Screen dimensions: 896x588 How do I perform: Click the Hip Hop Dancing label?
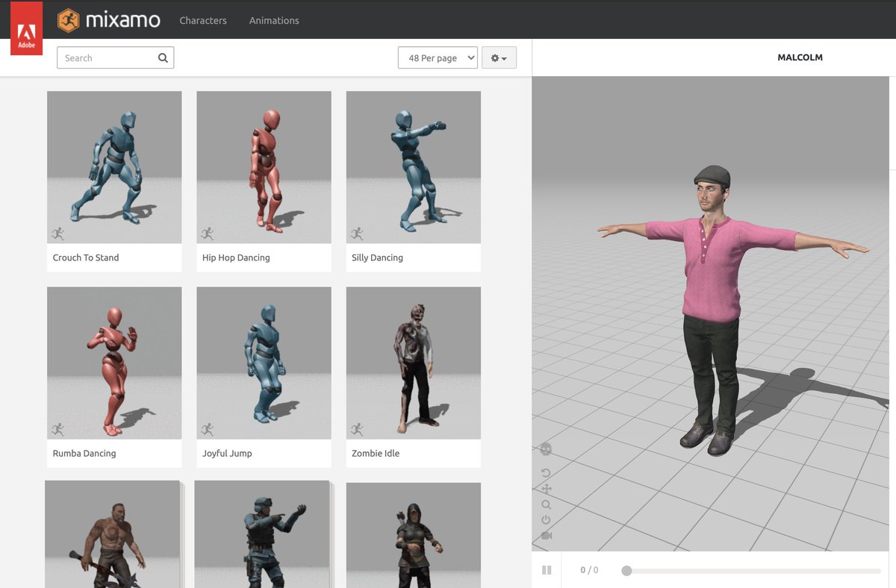tap(236, 257)
